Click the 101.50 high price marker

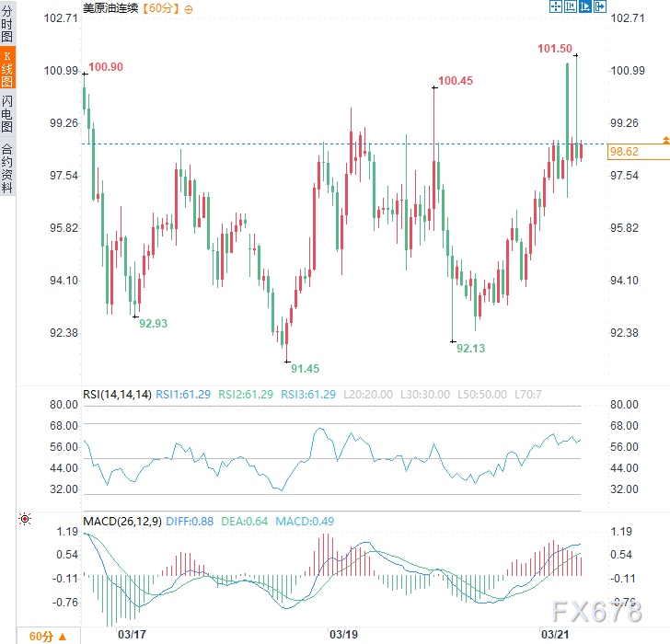(554, 49)
